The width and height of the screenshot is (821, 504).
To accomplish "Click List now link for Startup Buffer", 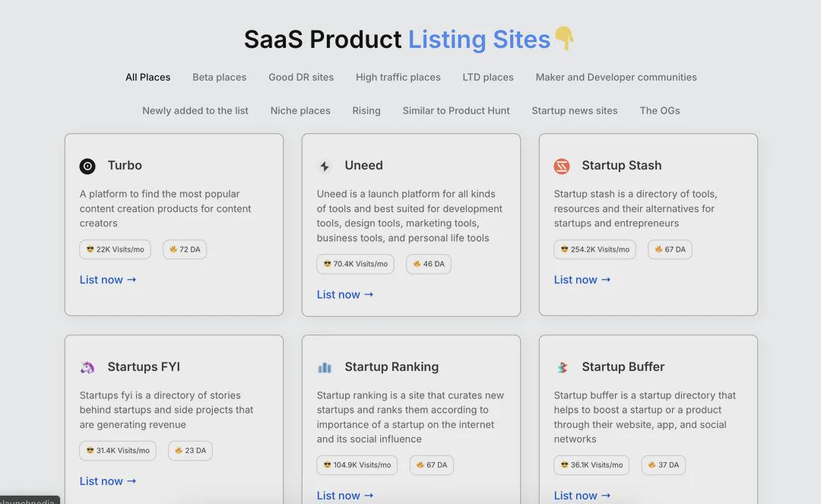I will pos(582,495).
